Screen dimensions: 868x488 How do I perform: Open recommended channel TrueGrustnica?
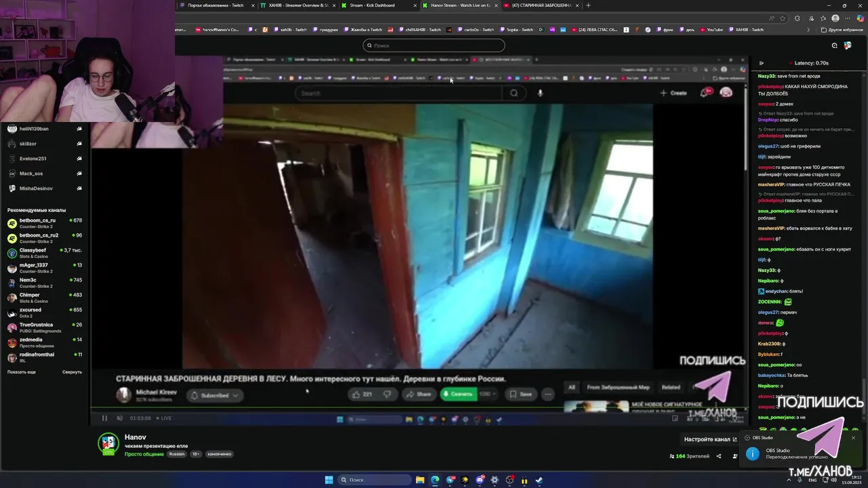(x=44, y=327)
